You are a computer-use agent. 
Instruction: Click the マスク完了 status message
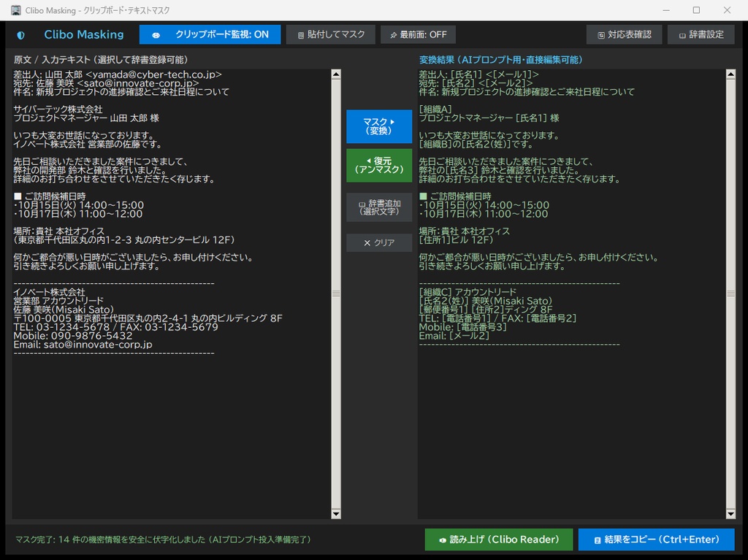click(164, 540)
